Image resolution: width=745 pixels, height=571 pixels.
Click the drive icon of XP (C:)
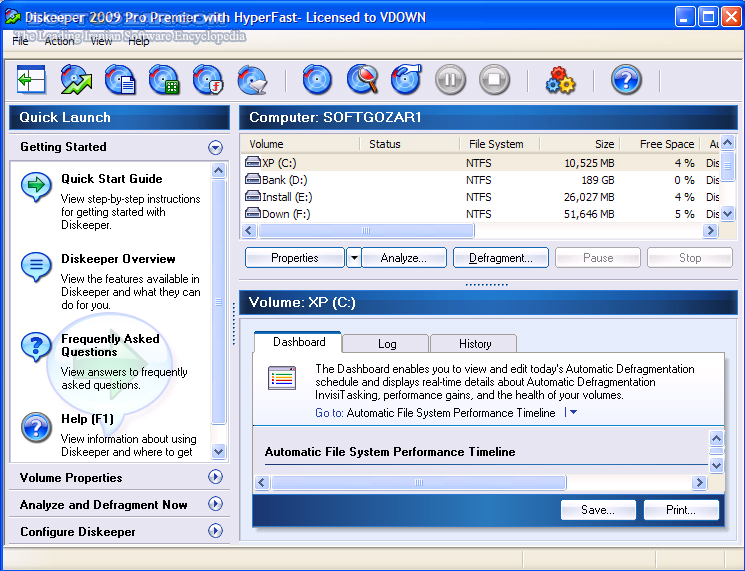tap(253, 162)
